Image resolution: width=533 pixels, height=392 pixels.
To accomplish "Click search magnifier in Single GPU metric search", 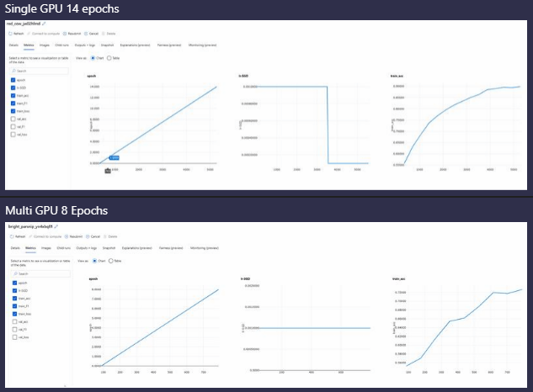I will click(14, 71).
